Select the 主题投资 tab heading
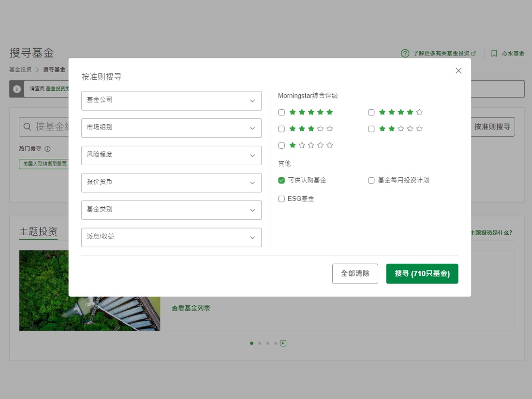The width and height of the screenshot is (532, 399). [x=38, y=231]
